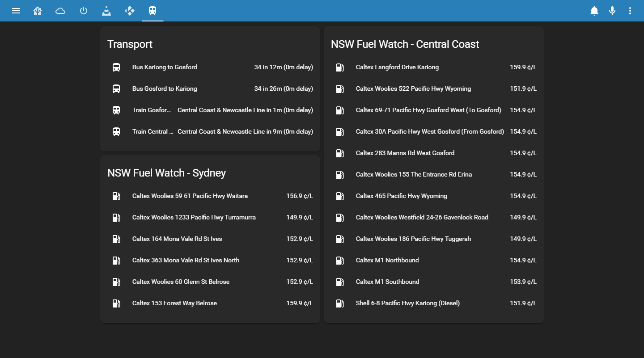Click fuel icon for 153 Forest Way Belrose

pyautogui.click(x=116, y=303)
